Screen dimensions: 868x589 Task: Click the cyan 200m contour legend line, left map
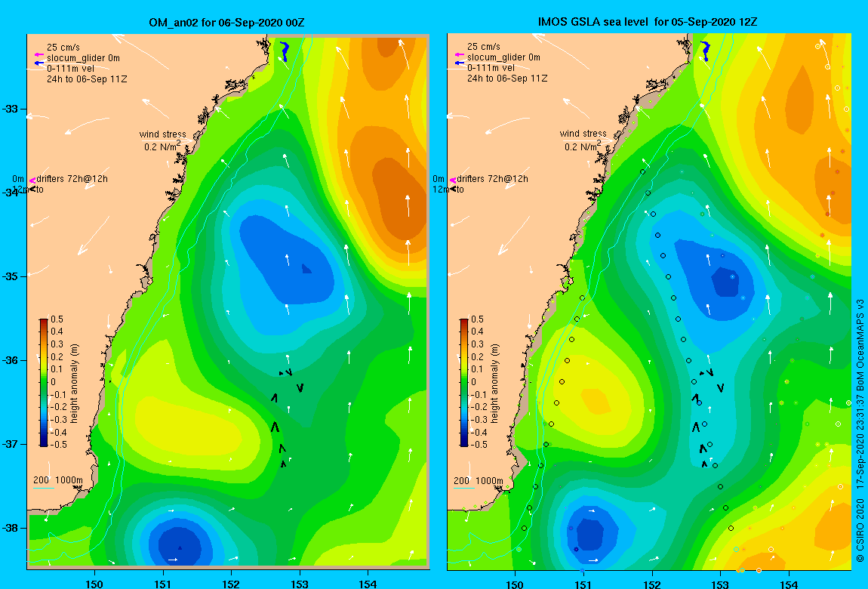[43, 488]
